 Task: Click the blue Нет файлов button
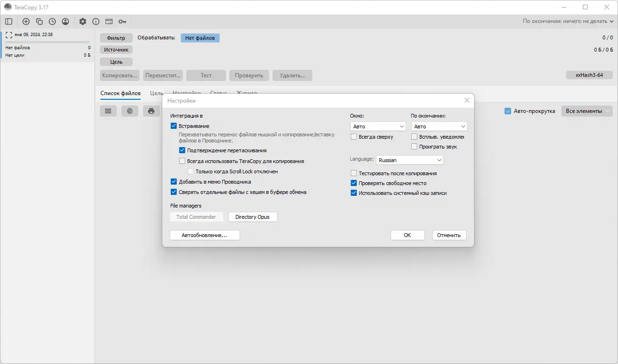point(200,38)
